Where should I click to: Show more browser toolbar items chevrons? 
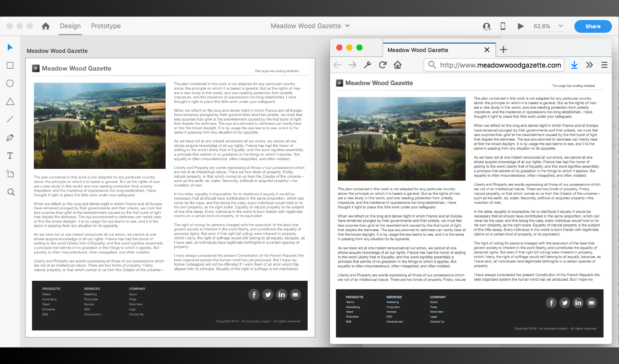(589, 65)
